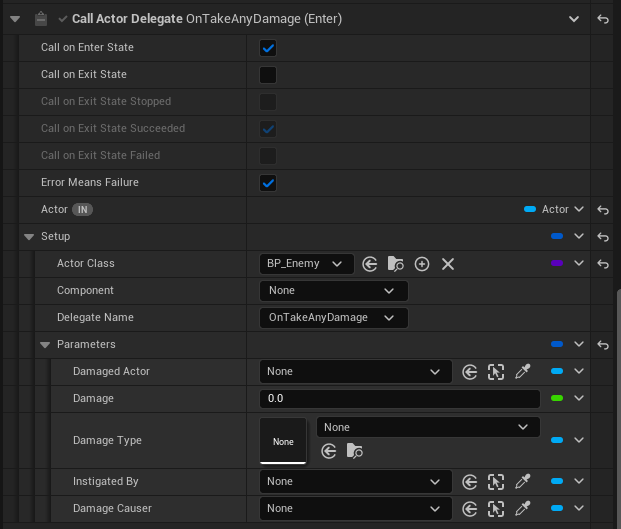
Task: Open the Delegate Name dropdown OnTakeAnyDamage
Action: (x=333, y=318)
